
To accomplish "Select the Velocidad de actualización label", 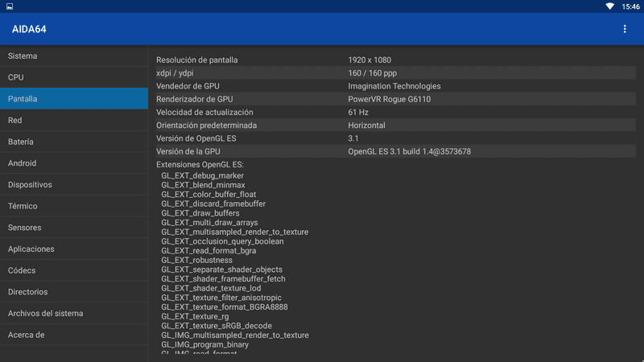I will [x=204, y=112].
